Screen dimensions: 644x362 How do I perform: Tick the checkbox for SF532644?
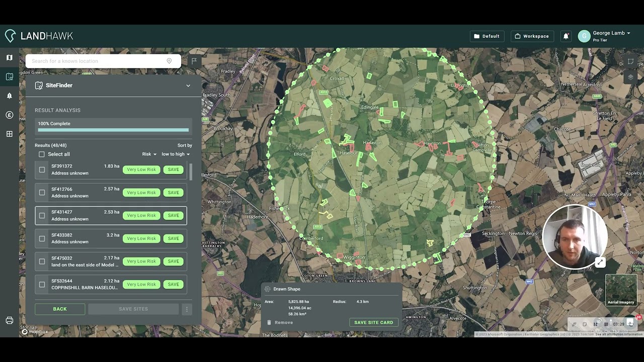pyautogui.click(x=42, y=285)
